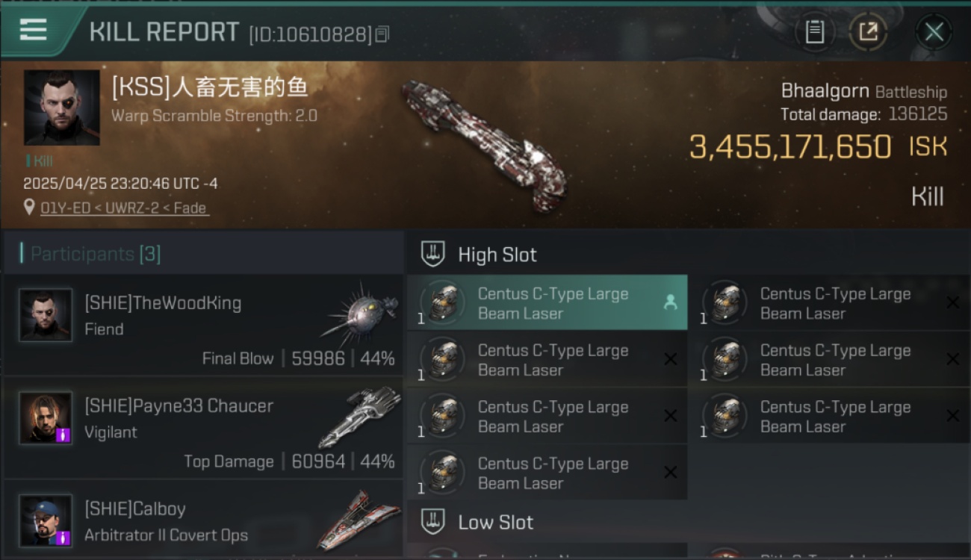Select the highlighted Centus C-Type Large Beam Laser
The image size is (971, 560).
tap(547, 303)
